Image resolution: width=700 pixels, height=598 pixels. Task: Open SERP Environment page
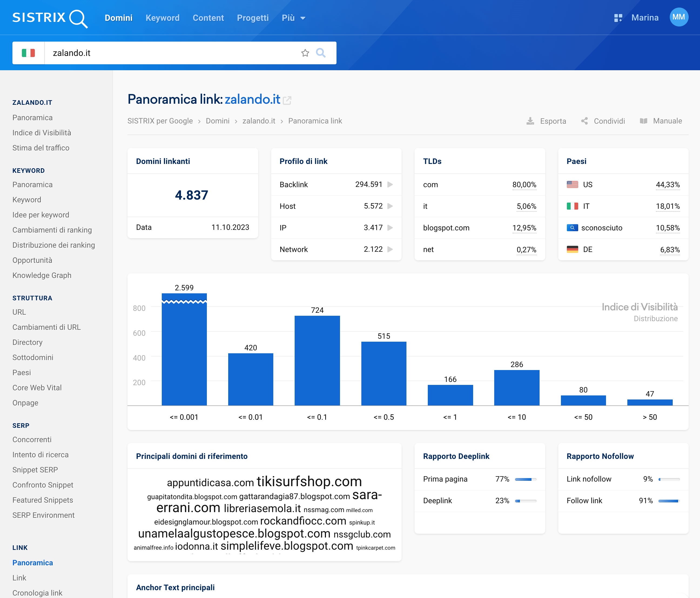click(x=43, y=515)
